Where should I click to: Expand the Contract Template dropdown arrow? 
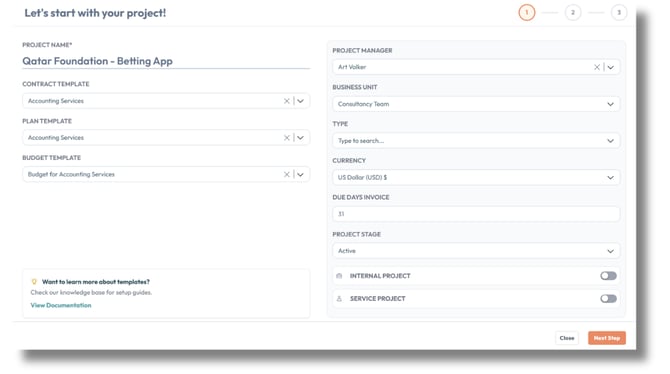[x=300, y=101]
